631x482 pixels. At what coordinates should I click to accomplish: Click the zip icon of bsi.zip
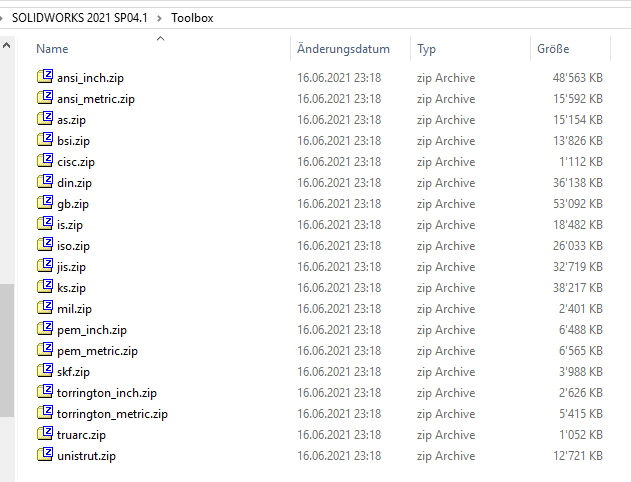45,139
